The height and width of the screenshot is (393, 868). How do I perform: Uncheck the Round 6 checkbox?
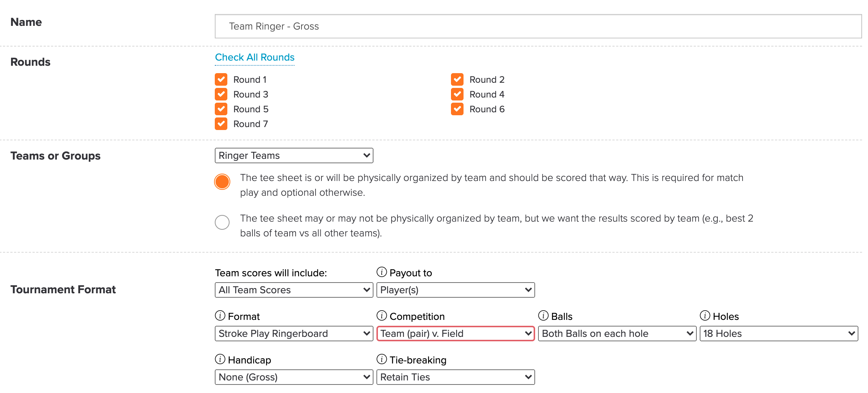[457, 109]
